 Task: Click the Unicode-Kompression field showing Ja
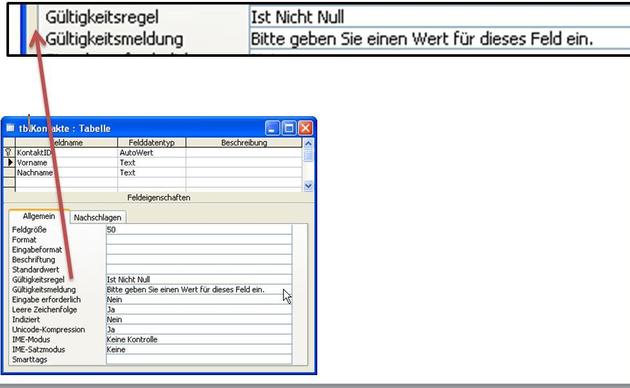click(x=199, y=330)
